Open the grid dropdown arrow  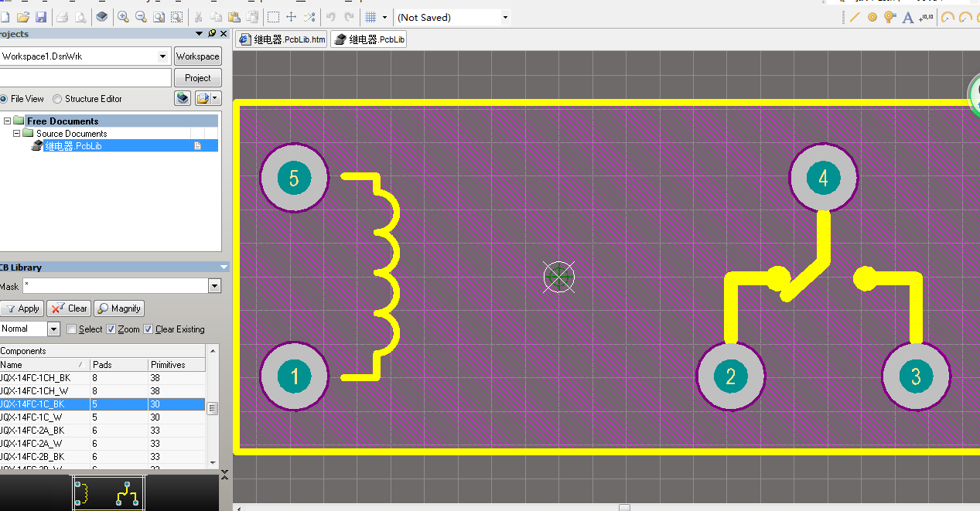pos(384,17)
